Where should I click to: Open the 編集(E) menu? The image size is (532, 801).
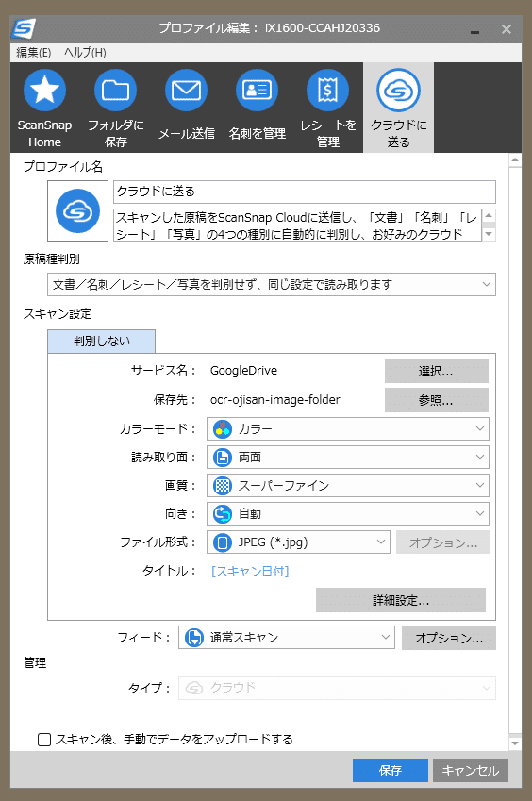tap(34, 53)
